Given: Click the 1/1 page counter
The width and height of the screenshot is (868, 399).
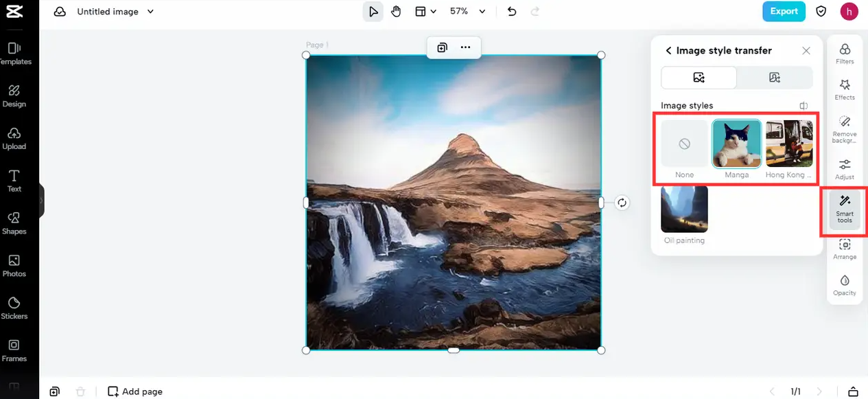Looking at the screenshot, I should coord(796,391).
